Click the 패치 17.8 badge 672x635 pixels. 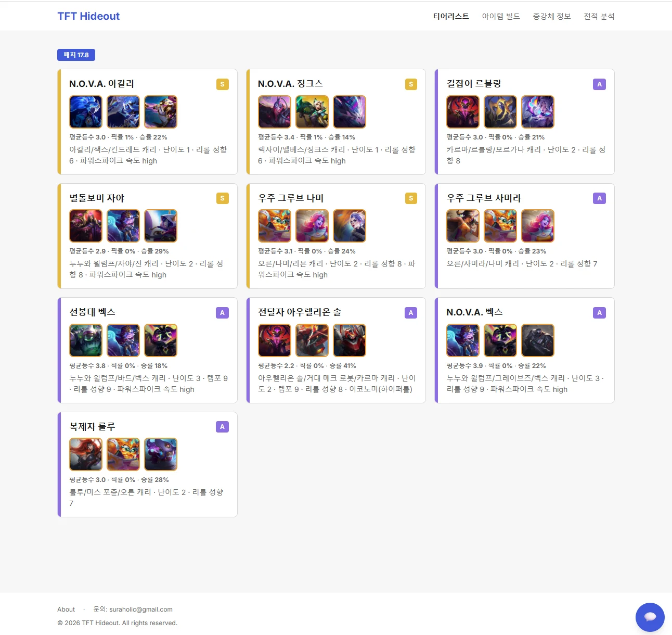[x=76, y=55]
